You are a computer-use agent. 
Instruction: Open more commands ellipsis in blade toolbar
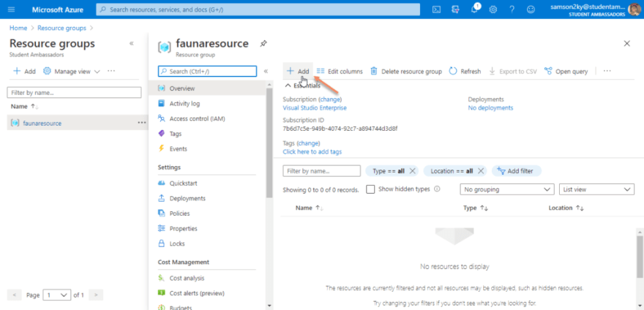point(607,71)
